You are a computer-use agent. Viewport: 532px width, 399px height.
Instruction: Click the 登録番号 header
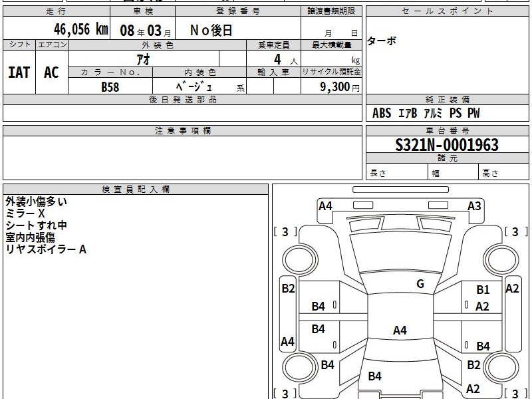tap(238, 11)
